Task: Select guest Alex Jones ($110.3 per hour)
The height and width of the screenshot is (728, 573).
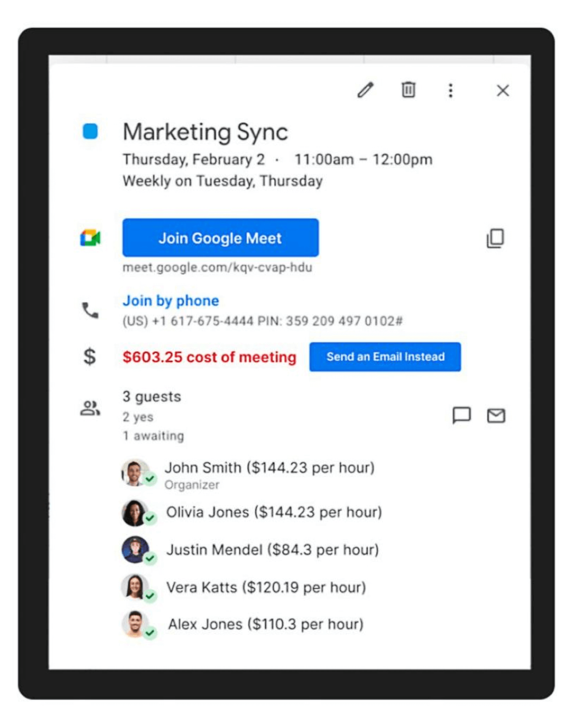Action: [x=265, y=624]
